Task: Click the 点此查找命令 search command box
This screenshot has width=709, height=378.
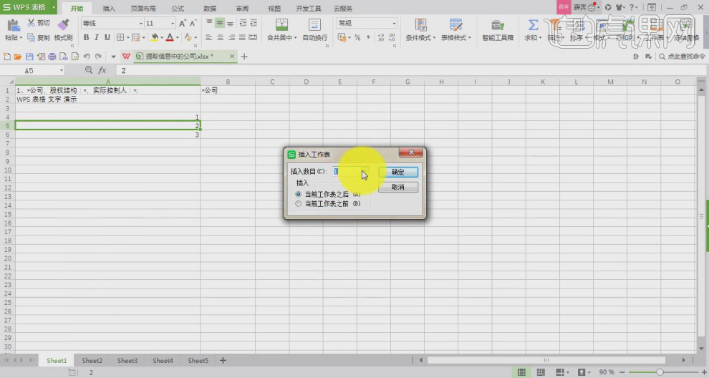Action: pyautogui.click(x=682, y=57)
